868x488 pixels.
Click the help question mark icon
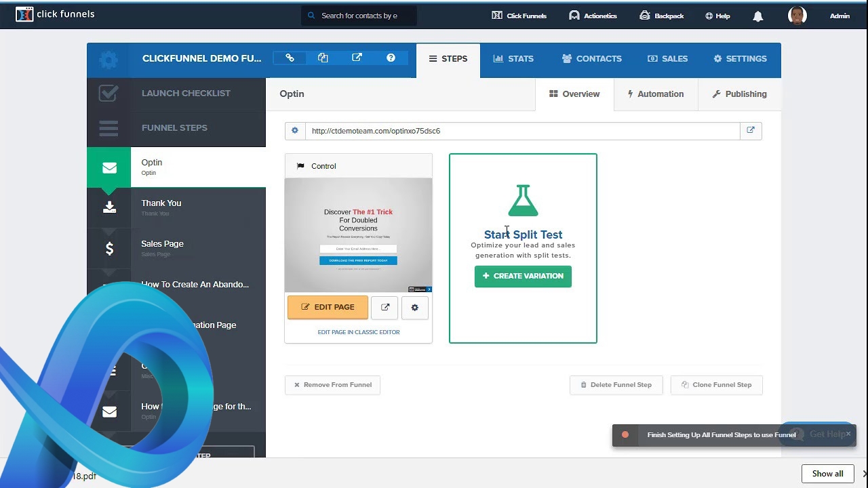(391, 58)
